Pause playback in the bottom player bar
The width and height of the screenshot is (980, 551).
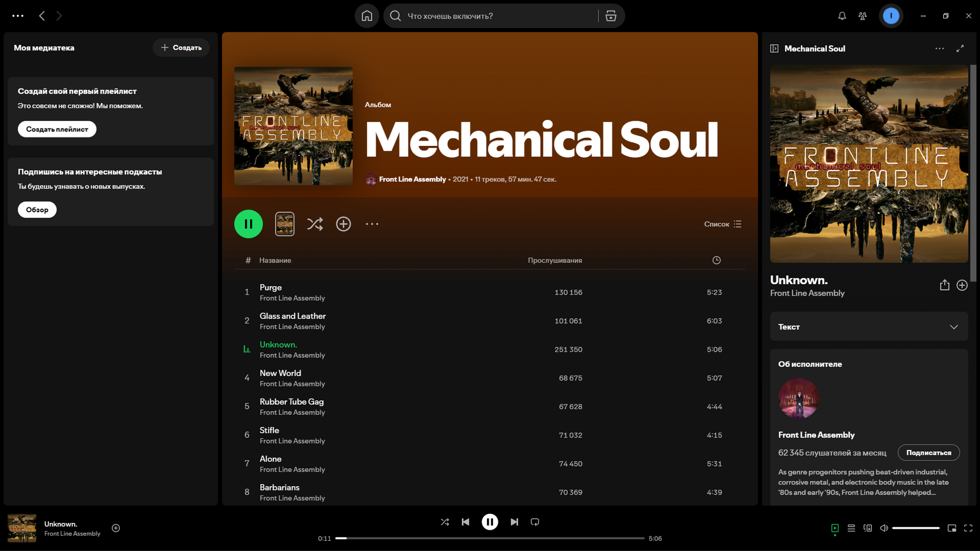coord(490,522)
